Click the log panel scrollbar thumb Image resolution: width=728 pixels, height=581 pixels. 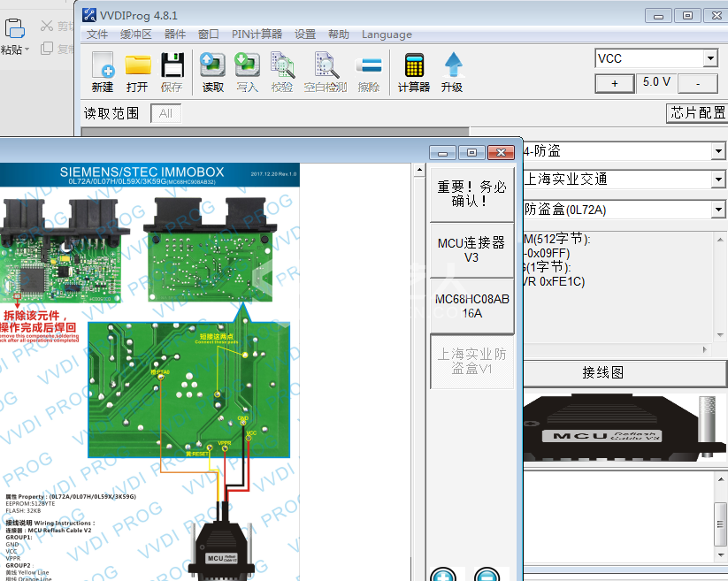pyautogui.click(x=720, y=524)
